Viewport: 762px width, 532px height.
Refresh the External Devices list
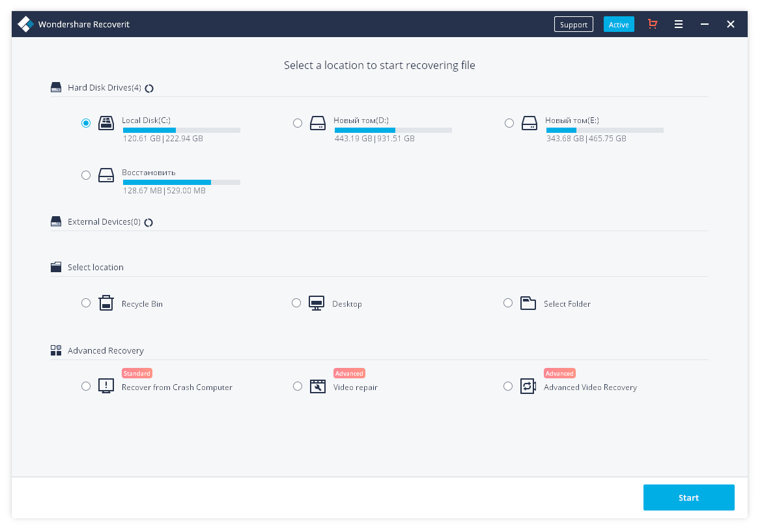pyautogui.click(x=148, y=221)
